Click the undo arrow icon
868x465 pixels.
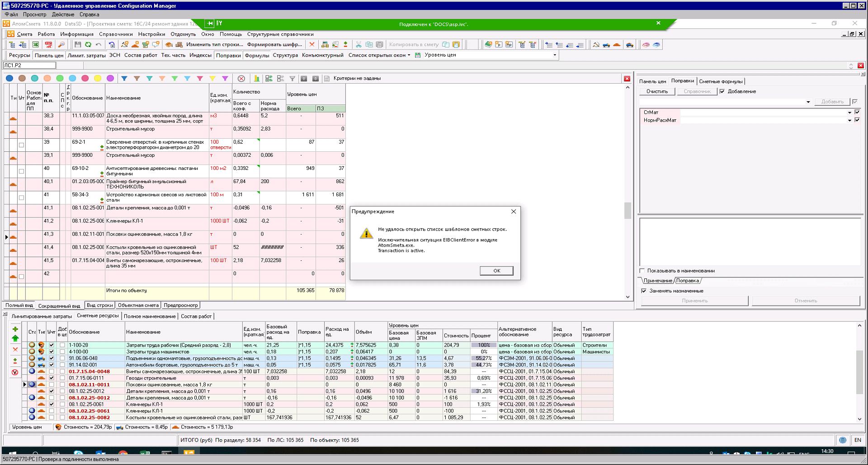click(x=99, y=45)
